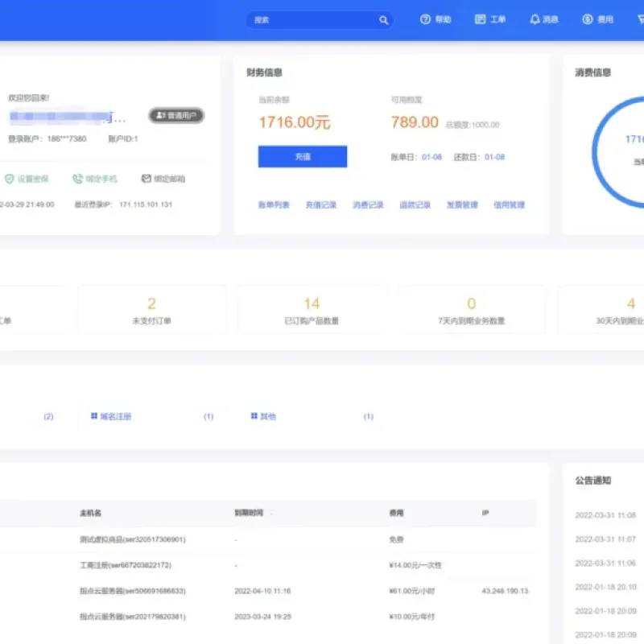Open the 未支付订单 card showing 2
The height and width of the screenshot is (644, 644).
151,309
